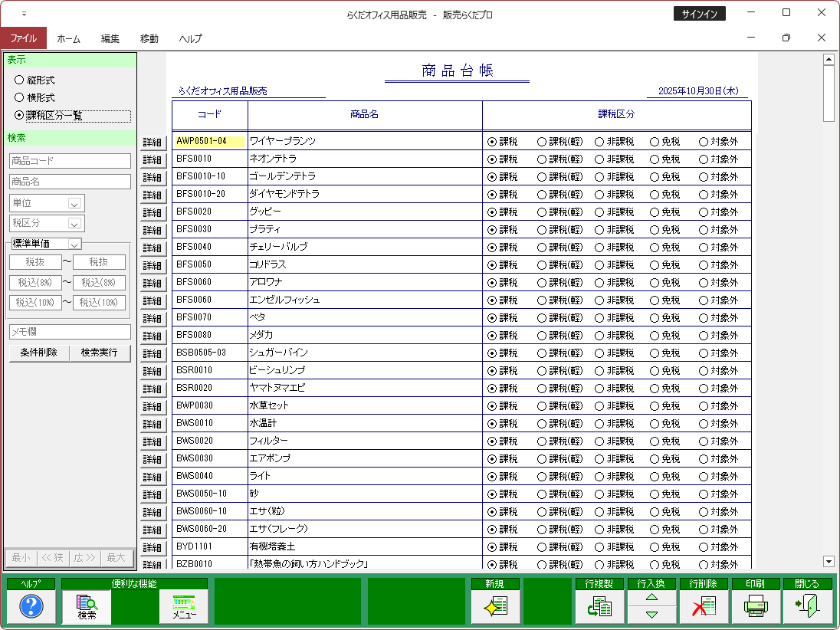Click the close door icon
Viewport: 840px width, 630px height.
(807, 607)
